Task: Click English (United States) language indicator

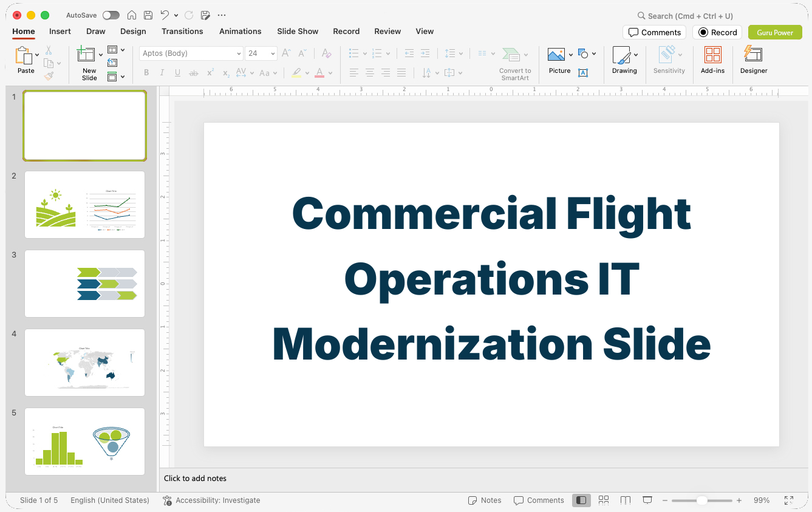Action: pos(110,500)
